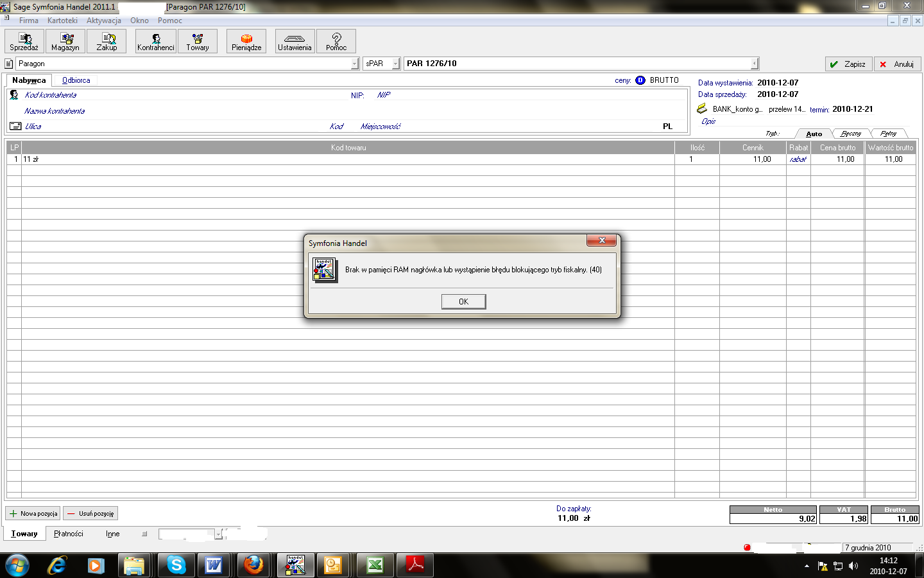Expand the sPAR series dropdown

click(395, 64)
